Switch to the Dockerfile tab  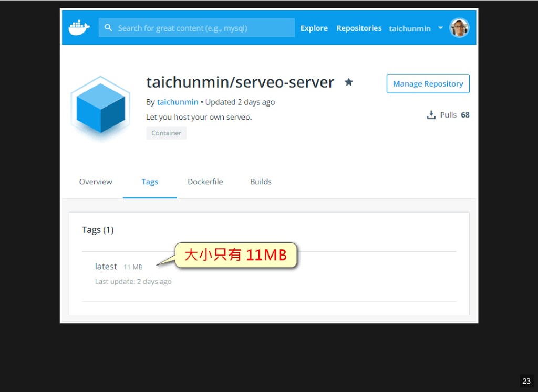pyautogui.click(x=205, y=182)
